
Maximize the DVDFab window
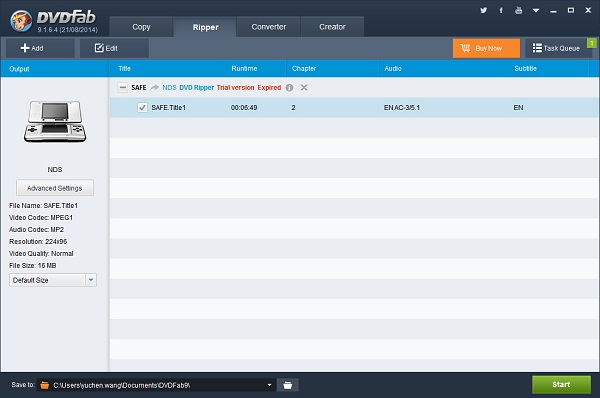tap(571, 10)
